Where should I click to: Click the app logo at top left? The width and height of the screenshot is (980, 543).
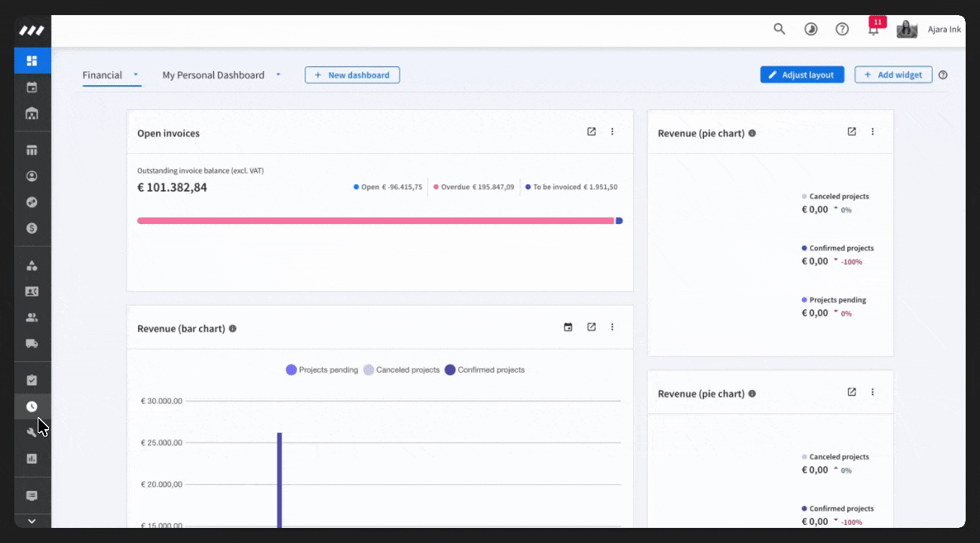[x=32, y=30]
